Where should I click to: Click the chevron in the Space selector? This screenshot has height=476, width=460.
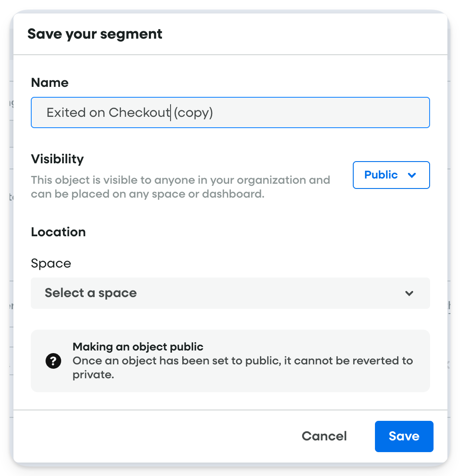point(409,293)
